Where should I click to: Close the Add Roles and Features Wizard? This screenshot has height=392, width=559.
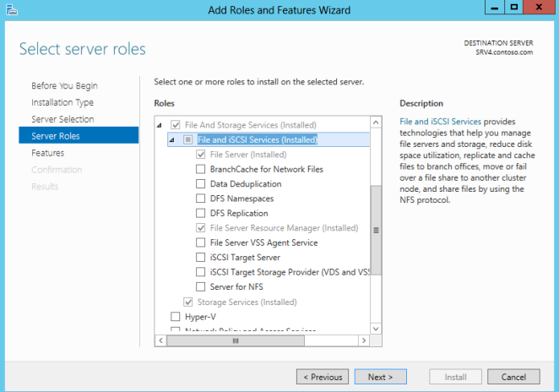[x=539, y=8]
